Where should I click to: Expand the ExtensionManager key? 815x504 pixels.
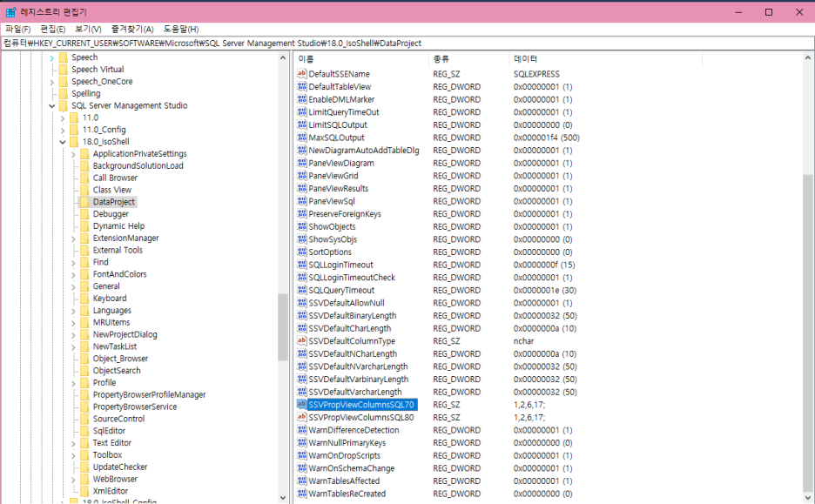point(73,239)
